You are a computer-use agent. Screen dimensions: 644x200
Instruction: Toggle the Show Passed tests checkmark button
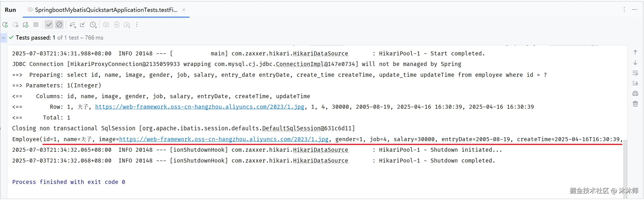click(49, 25)
